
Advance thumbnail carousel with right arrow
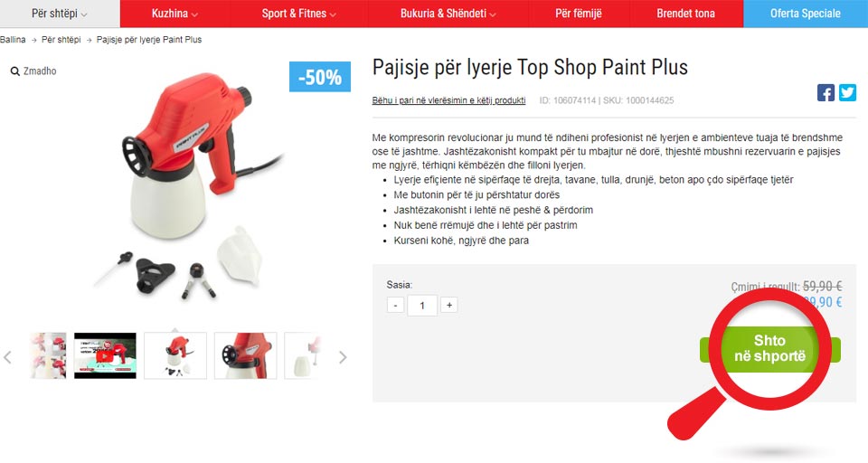click(343, 357)
